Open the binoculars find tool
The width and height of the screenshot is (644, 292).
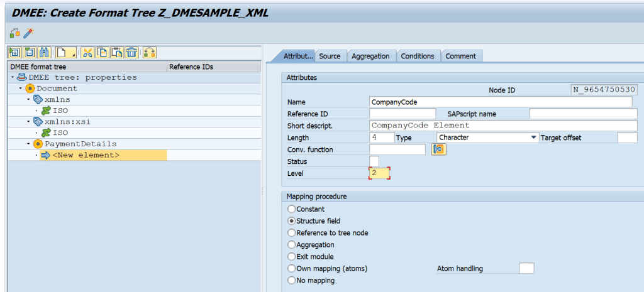[43, 53]
